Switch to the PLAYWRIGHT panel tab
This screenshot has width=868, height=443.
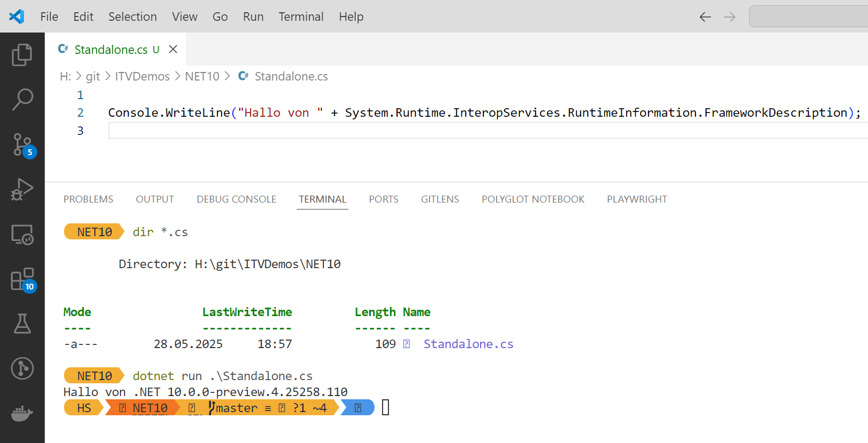tap(637, 199)
